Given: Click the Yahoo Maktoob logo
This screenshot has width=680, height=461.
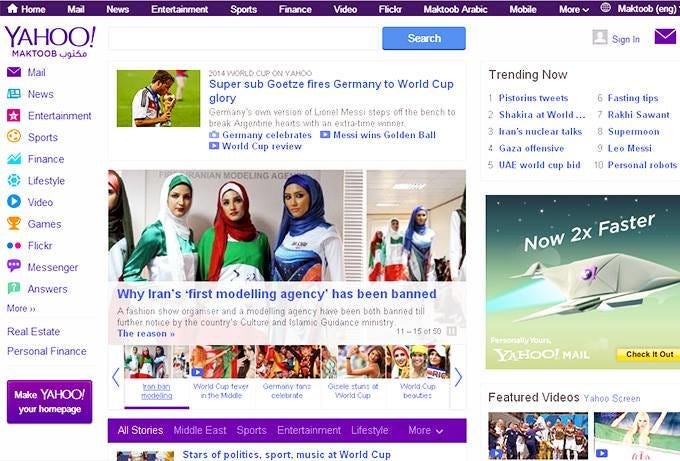Looking at the screenshot, I should (x=50, y=42).
